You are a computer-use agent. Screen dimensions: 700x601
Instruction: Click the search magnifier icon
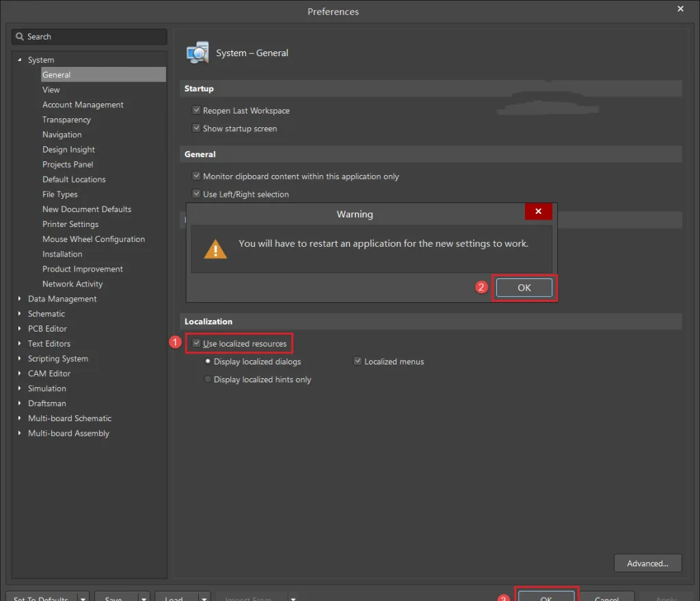click(x=20, y=37)
